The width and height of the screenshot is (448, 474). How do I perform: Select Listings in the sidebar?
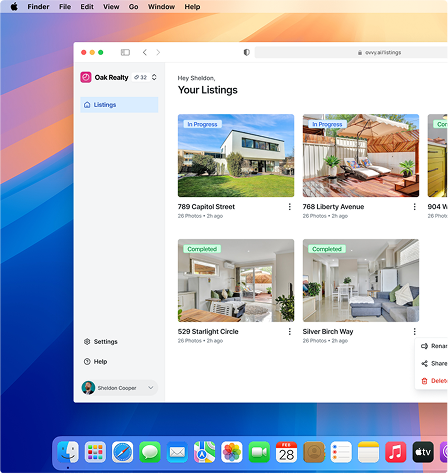(x=119, y=105)
